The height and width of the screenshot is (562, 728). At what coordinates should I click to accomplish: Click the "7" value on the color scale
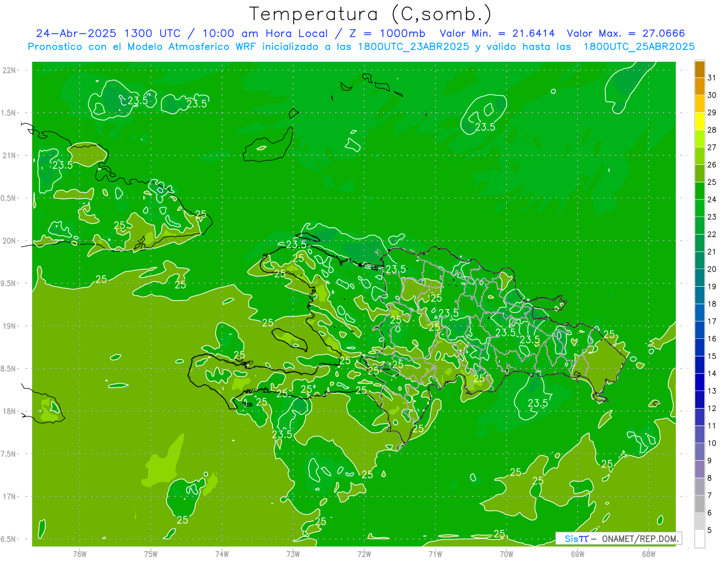[710, 496]
